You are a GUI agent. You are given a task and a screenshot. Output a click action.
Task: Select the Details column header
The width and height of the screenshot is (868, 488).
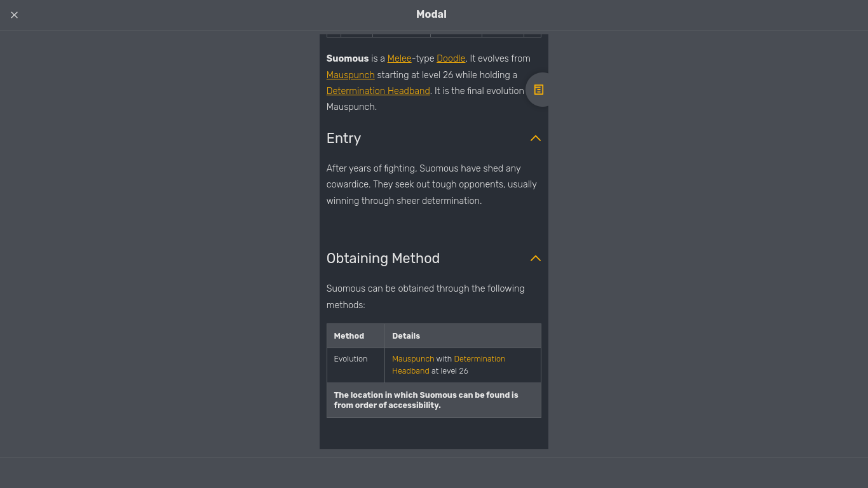point(405,335)
